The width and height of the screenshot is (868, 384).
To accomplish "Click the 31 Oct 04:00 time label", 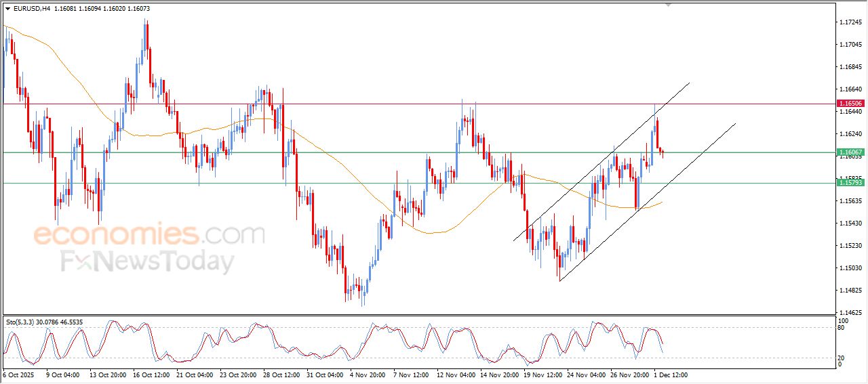I will tap(325, 375).
